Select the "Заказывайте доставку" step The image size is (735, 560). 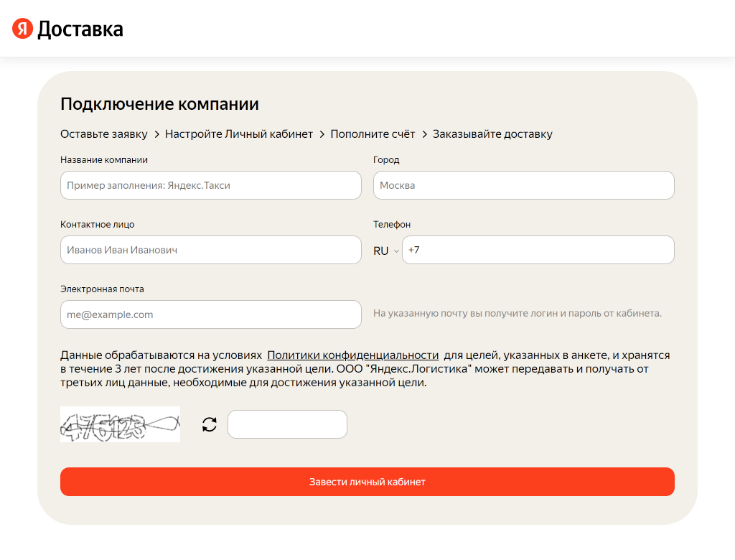point(492,134)
